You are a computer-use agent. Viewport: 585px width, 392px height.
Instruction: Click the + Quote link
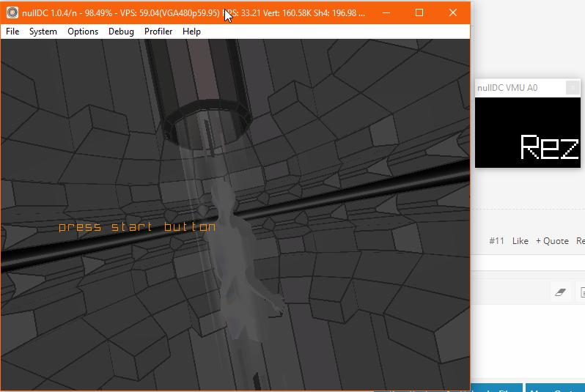pyautogui.click(x=552, y=241)
